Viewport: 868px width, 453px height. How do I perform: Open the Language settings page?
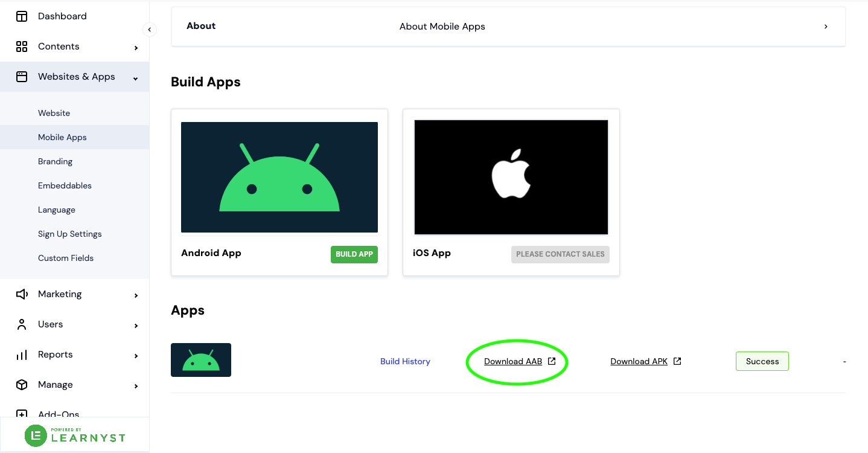75,210
